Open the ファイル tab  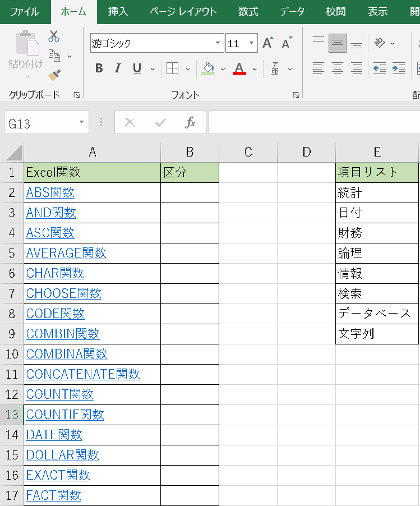[x=25, y=12]
